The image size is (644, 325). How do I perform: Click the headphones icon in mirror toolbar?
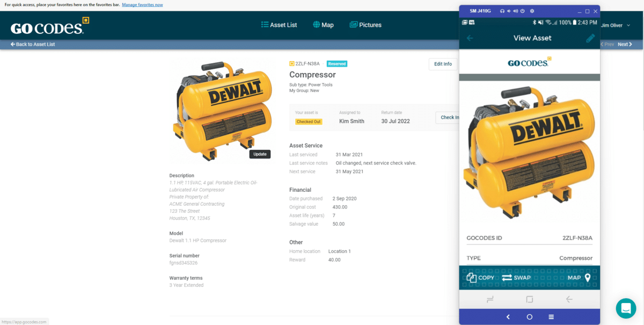(502, 11)
